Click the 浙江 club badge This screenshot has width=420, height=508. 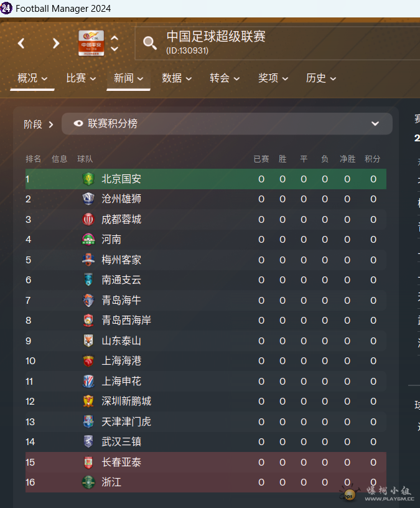pos(88,482)
